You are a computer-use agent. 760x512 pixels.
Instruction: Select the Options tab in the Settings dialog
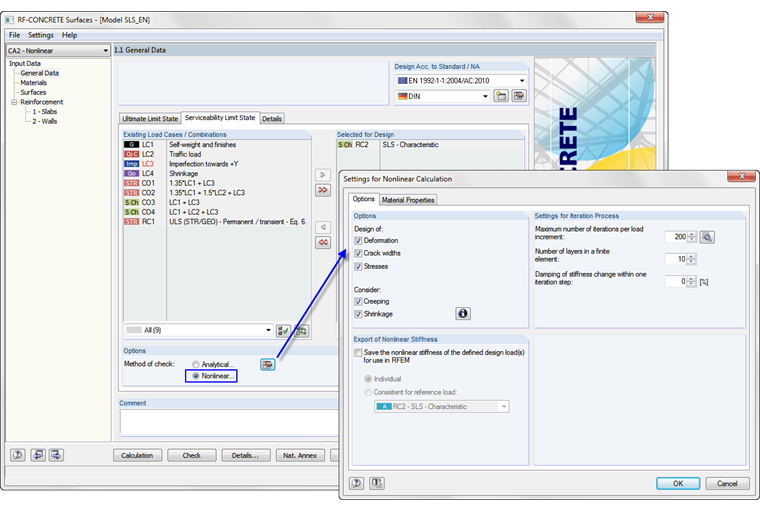point(364,199)
